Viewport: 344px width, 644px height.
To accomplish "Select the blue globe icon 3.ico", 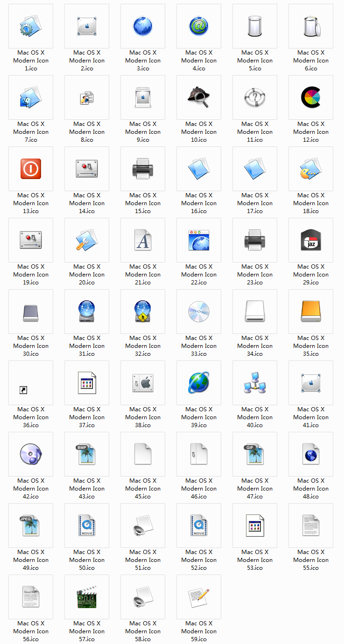I will tap(143, 26).
